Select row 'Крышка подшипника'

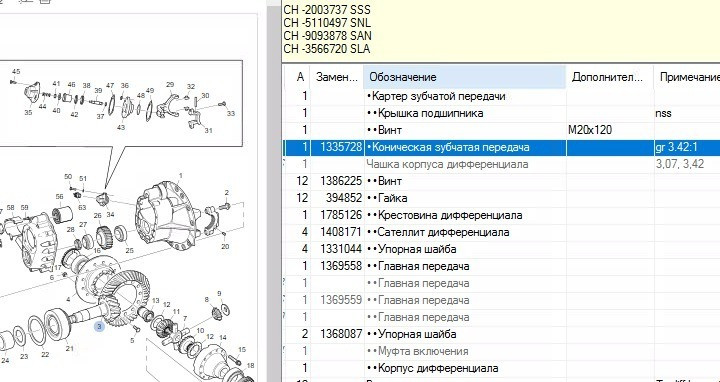(x=502, y=113)
